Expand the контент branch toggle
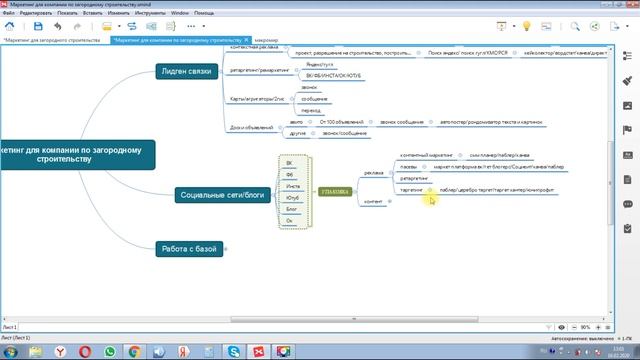 click(390, 201)
